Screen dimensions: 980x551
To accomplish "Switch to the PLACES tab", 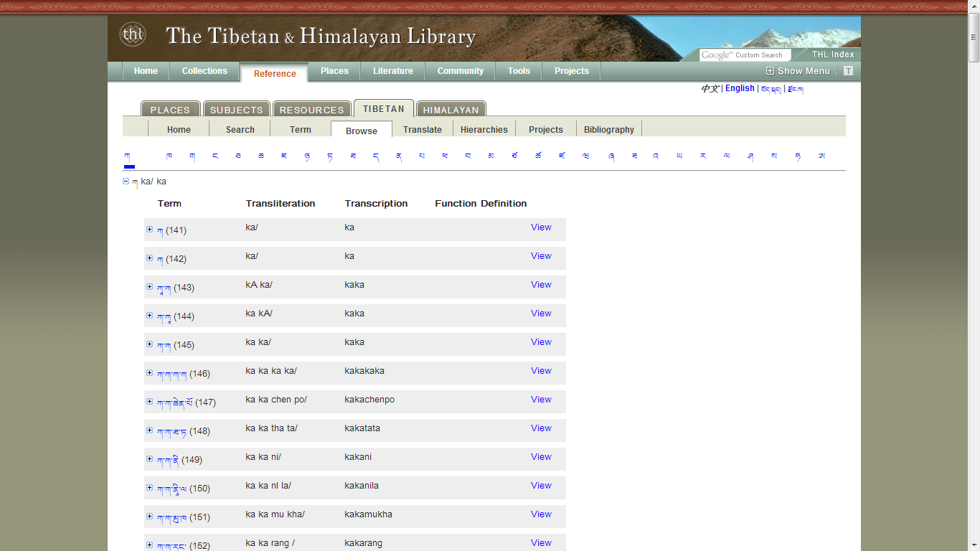I will pos(171,109).
